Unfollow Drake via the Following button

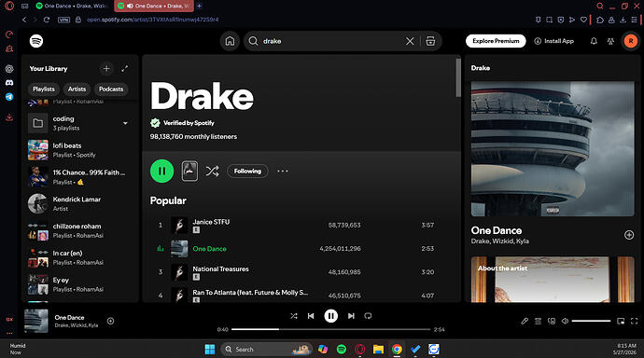tap(247, 171)
